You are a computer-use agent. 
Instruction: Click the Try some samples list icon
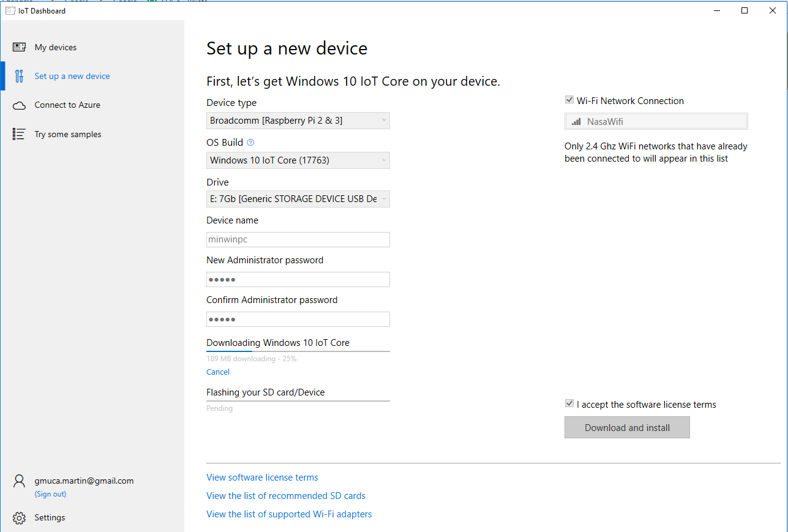click(19, 134)
